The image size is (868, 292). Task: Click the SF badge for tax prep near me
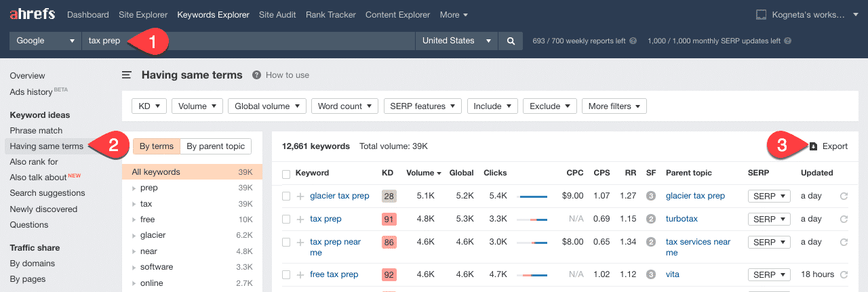(x=650, y=242)
